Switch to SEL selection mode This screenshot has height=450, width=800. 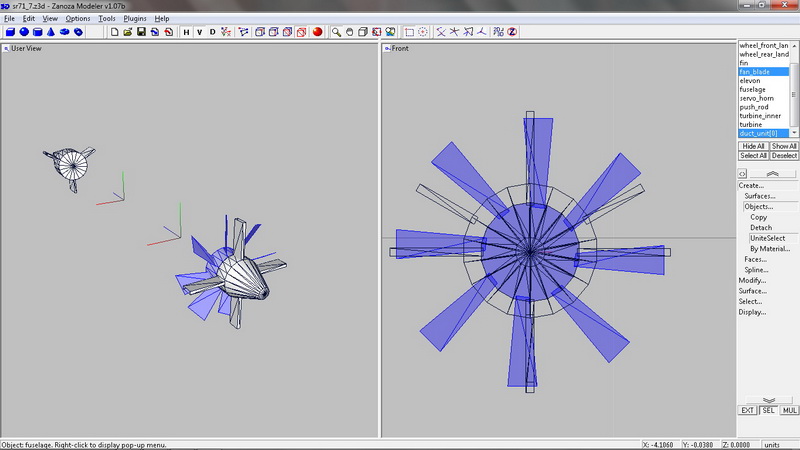point(768,410)
